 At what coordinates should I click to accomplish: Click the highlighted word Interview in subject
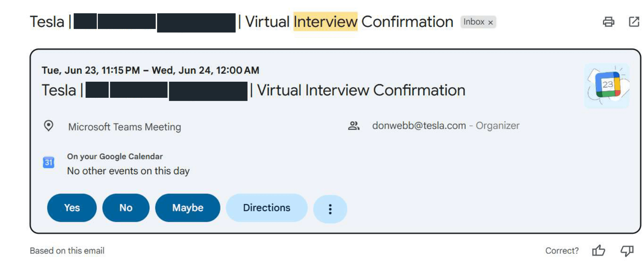point(325,22)
